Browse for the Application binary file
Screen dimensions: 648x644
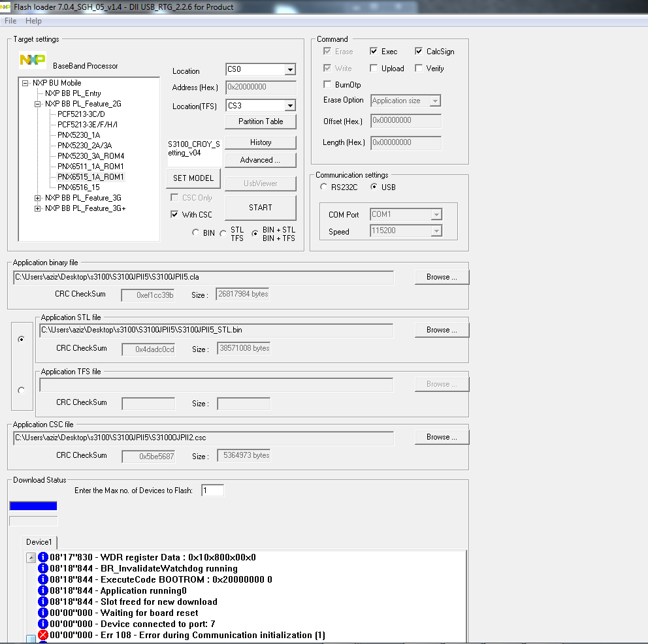pos(442,277)
